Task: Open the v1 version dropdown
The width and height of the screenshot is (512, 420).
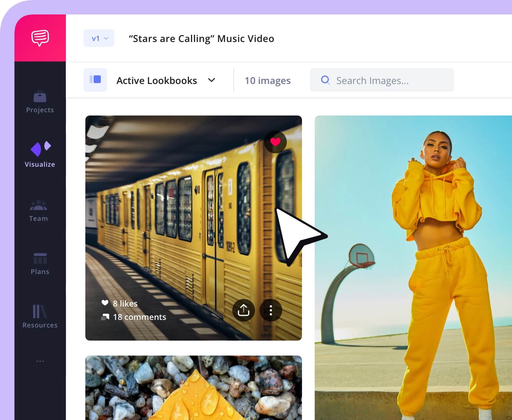Action: click(x=99, y=38)
